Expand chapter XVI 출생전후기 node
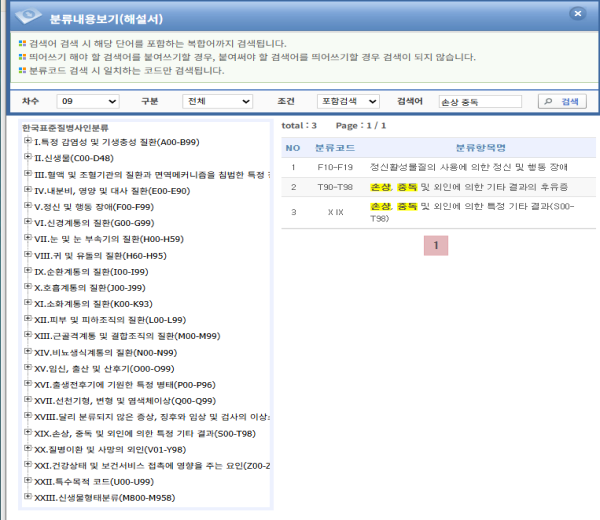Image resolution: width=600 pixels, height=520 pixels. pos(28,384)
